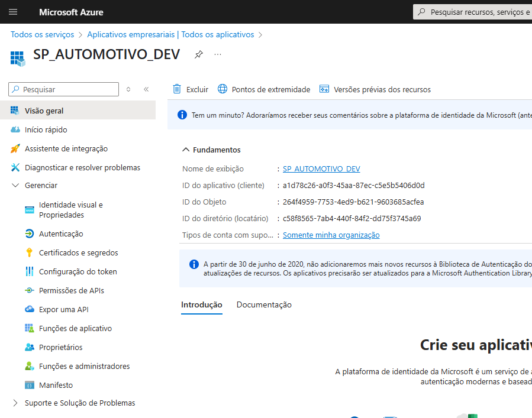Click the SP_AUTOMOTIVO_DEV application grid icon
Image resolution: width=532 pixels, height=418 pixels.
click(x=18, y=59)
